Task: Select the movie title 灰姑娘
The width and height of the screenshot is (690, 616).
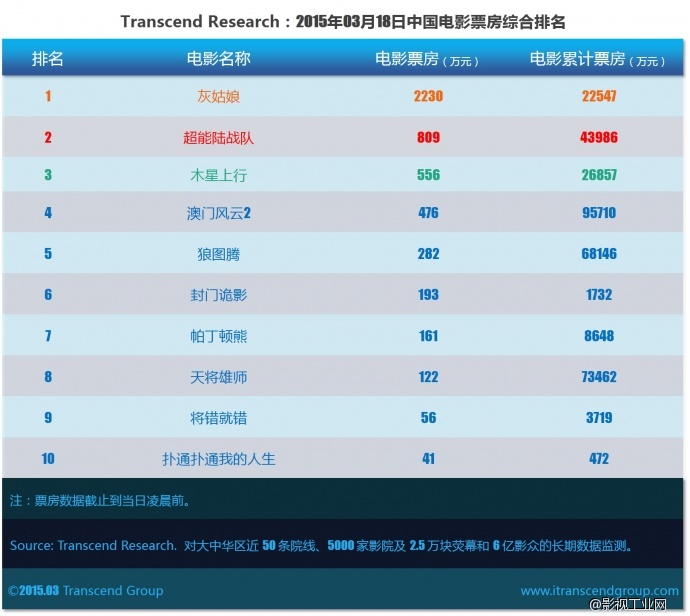Action: (x=218, y=96)
